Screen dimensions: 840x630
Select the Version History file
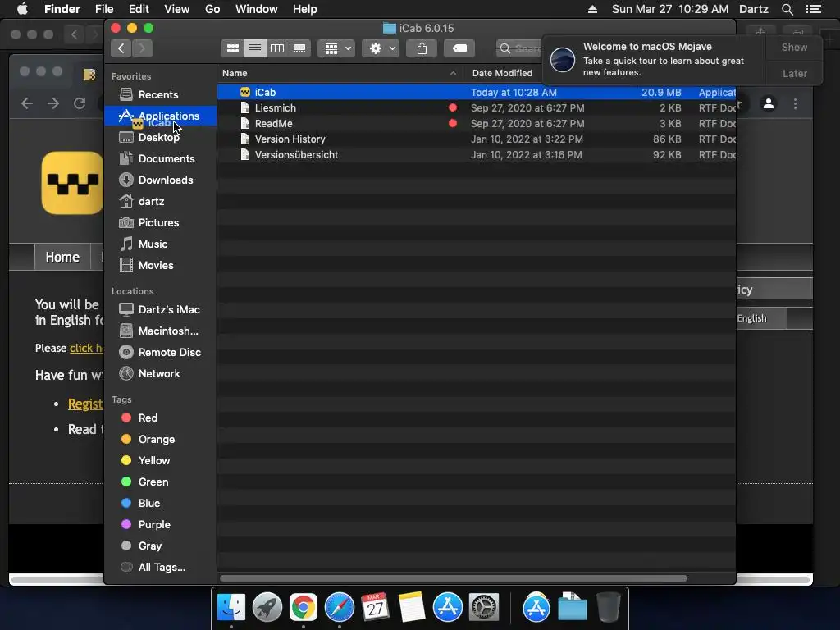(477, 139)
